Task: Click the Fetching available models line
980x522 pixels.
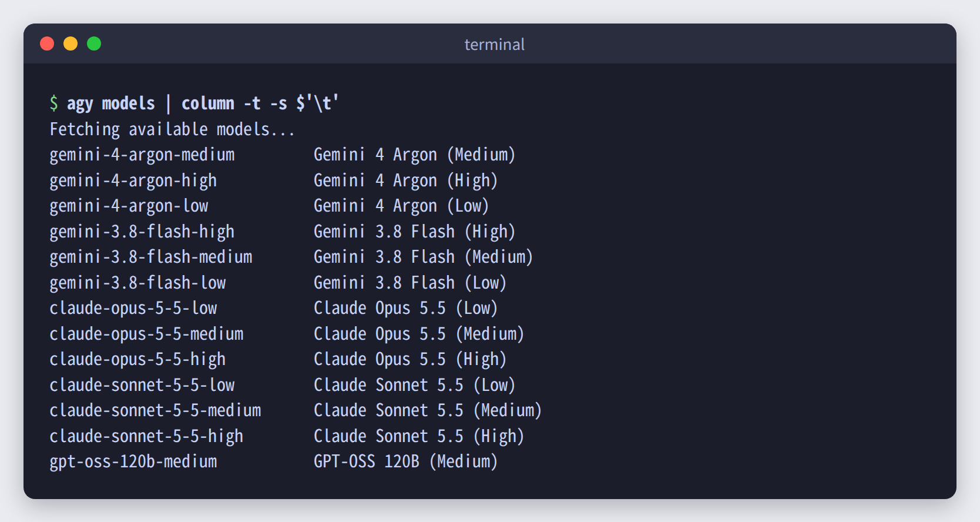Action: 172,129
